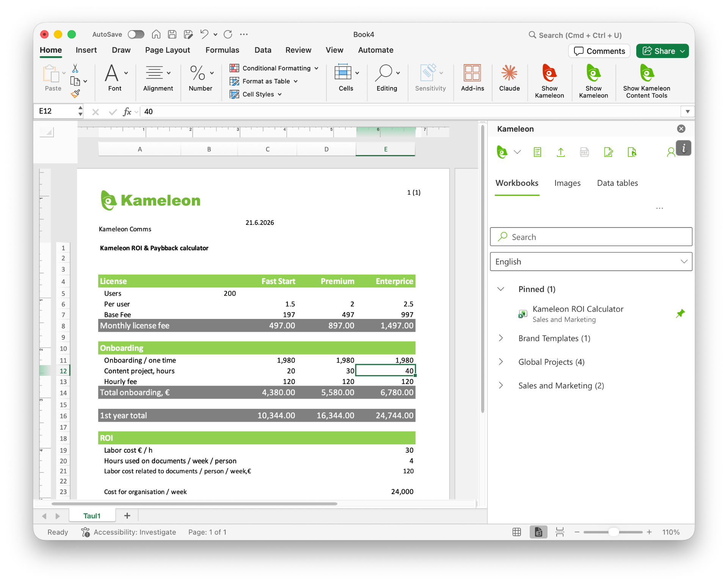Switch to Data tables tab
Image resolution: width=728 pixels, height=584 pixels.
point(617,183)
